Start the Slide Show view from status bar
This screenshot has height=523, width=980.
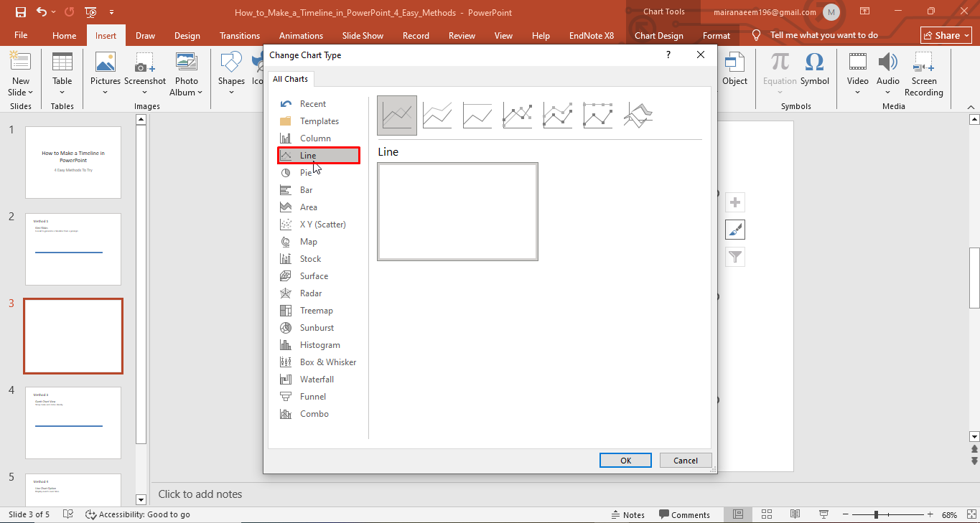click(823, 514)
